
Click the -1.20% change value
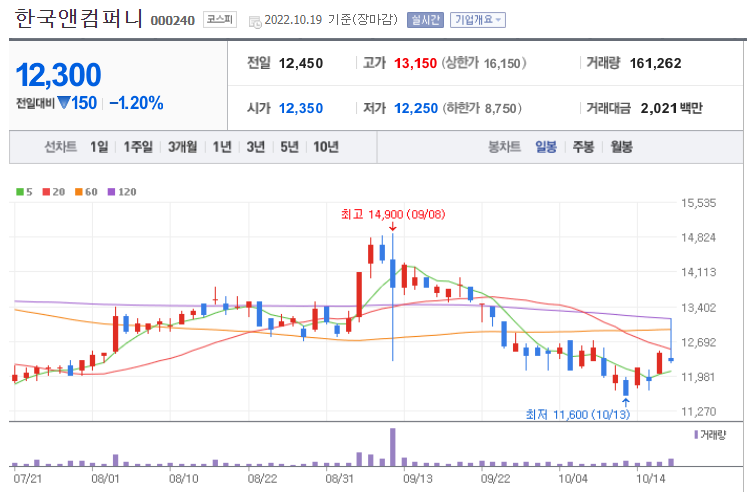click(x=136, y=103)
